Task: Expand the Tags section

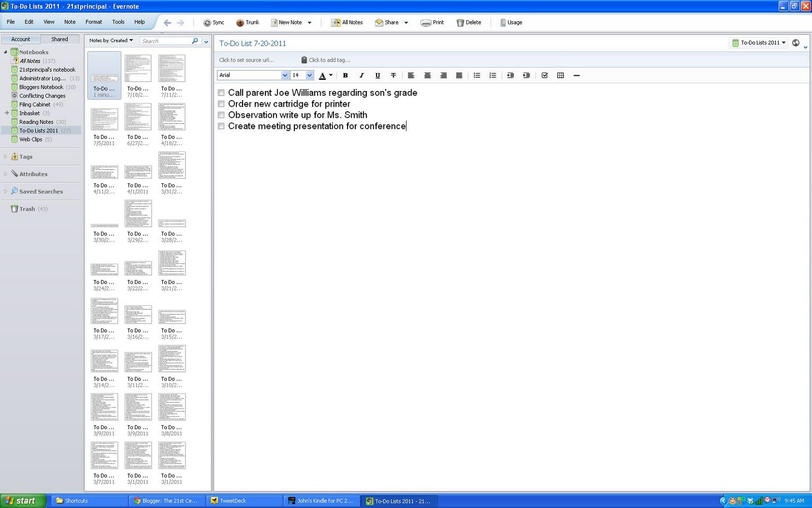Action: (x=6, y=156)
